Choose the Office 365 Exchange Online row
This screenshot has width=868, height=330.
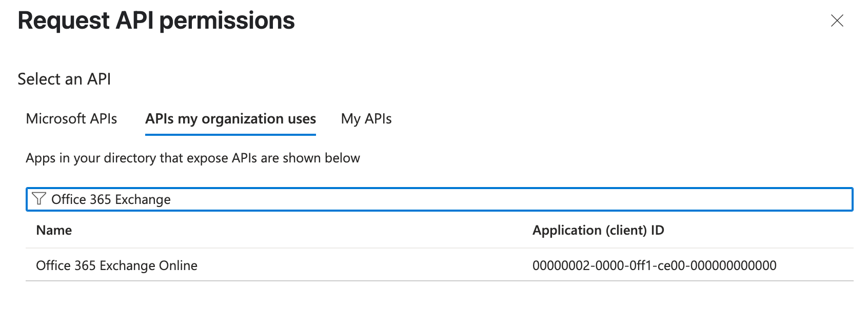click(x=439, y=265)
